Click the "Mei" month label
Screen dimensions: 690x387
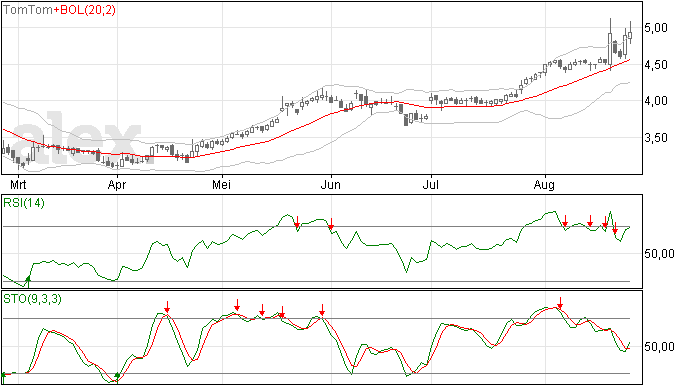click(x=221, y=184)
